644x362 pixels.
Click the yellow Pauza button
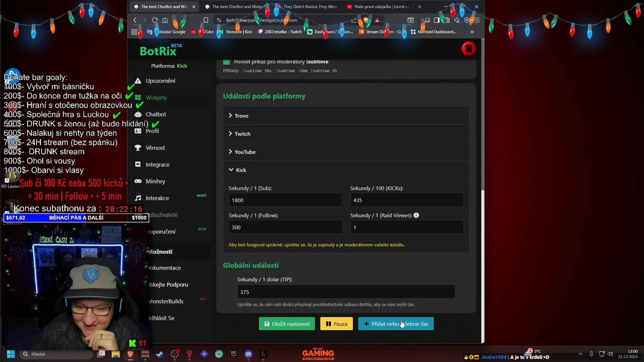click(337, 324)
